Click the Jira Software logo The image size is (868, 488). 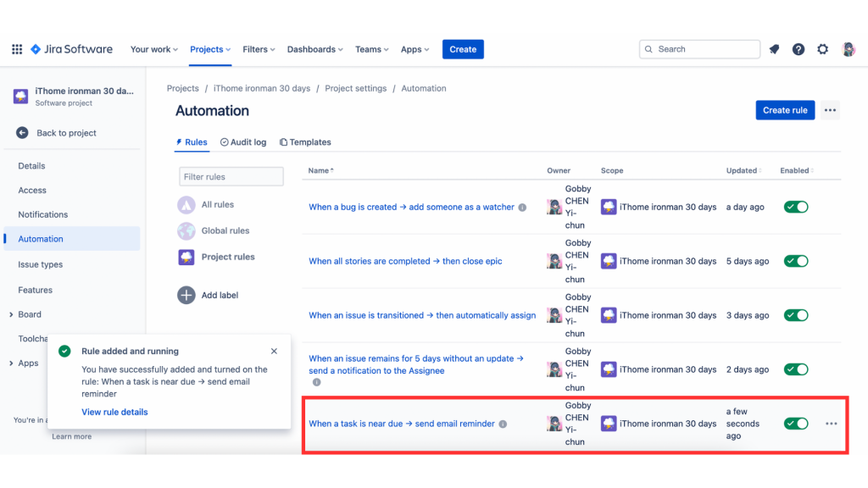[71, 49]
